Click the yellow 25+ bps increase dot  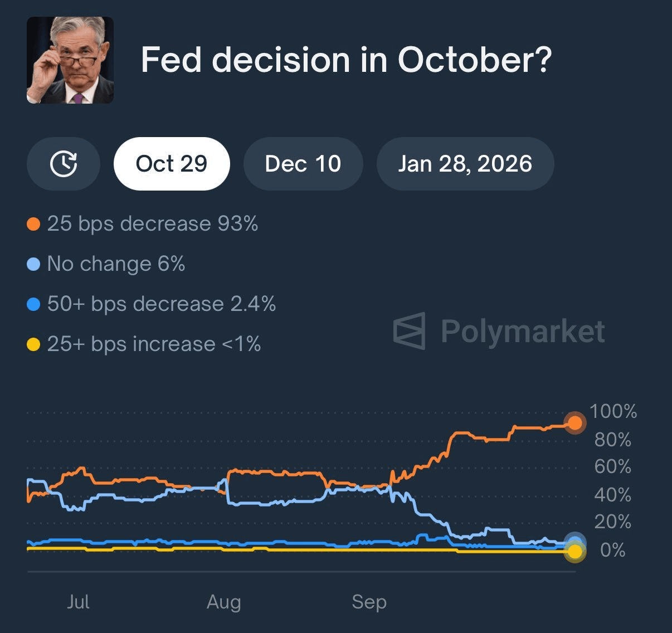coord(33,344)
